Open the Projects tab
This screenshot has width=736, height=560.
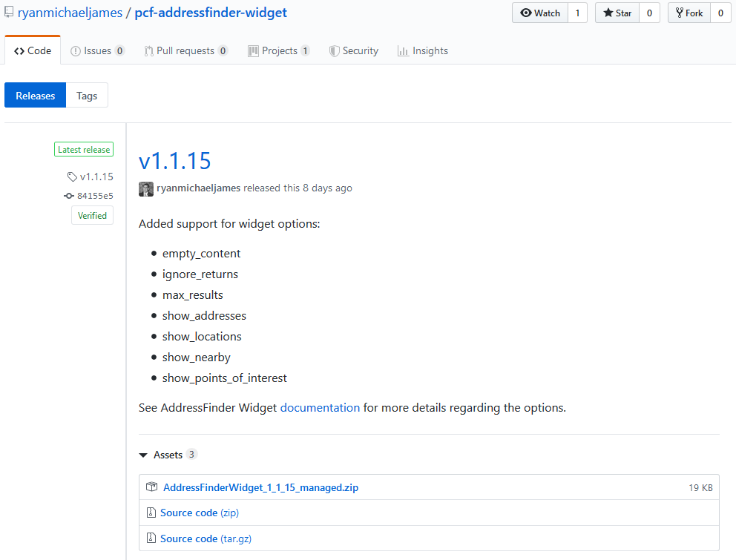pyautogui.click(x=279, y=50)
